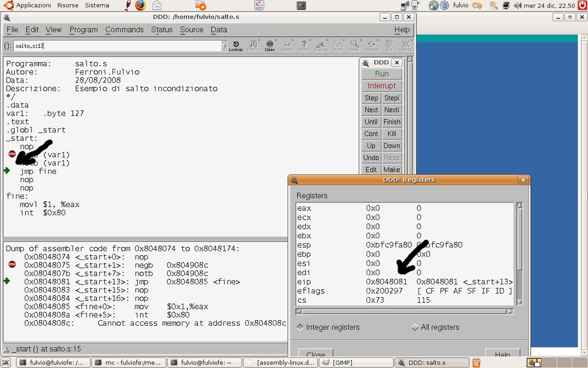
Task: Click the Set toolbar icon
Action: click(389, 46)
